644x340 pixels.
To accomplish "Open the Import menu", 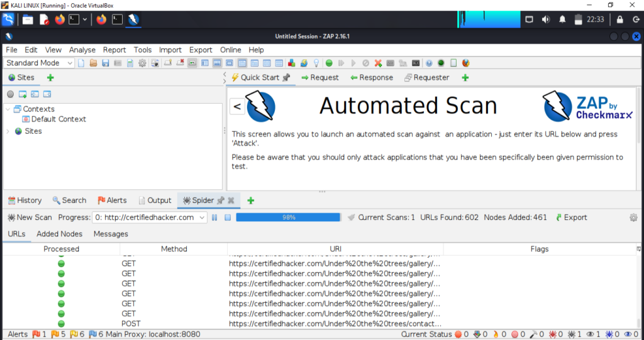I will 170,50.
